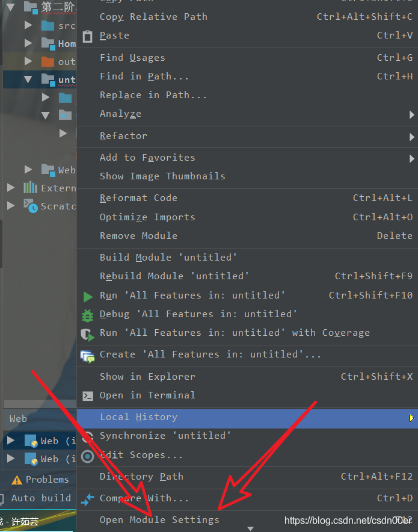
Task: Click the Create run configuration icon
Action: pos(87,357)
